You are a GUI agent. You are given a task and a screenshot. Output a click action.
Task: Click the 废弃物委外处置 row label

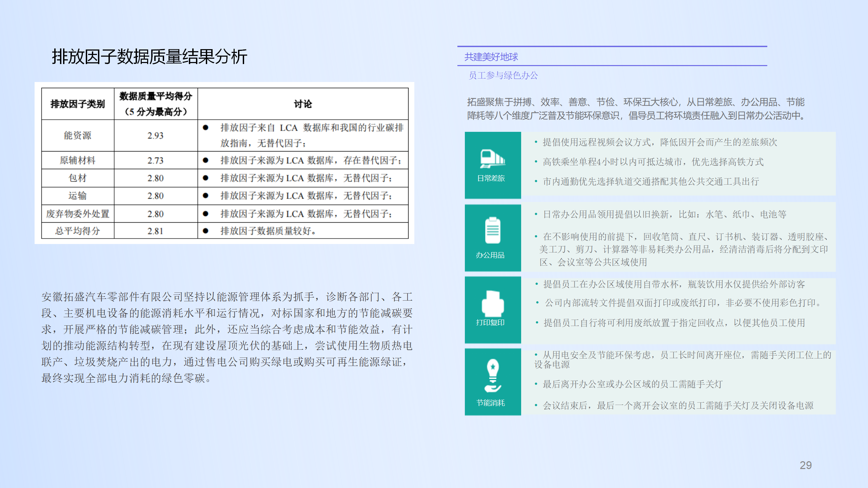(78, 214)
